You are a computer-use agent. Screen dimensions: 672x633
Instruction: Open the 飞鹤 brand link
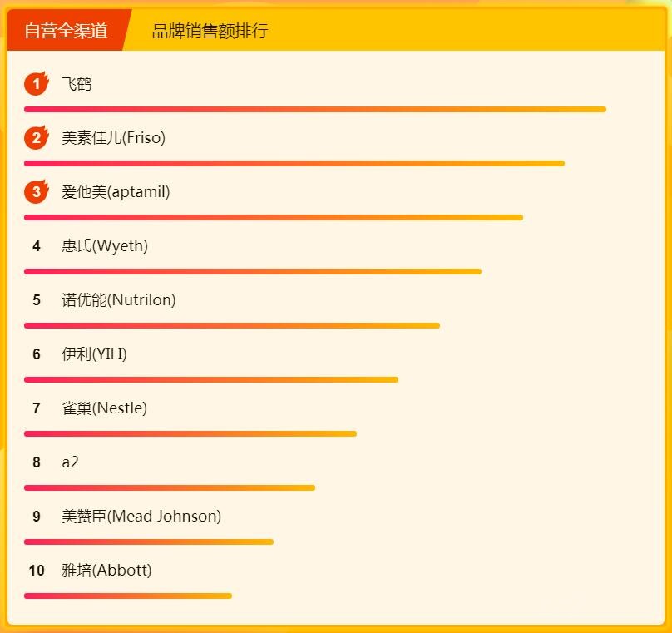[x=77, y=84]
